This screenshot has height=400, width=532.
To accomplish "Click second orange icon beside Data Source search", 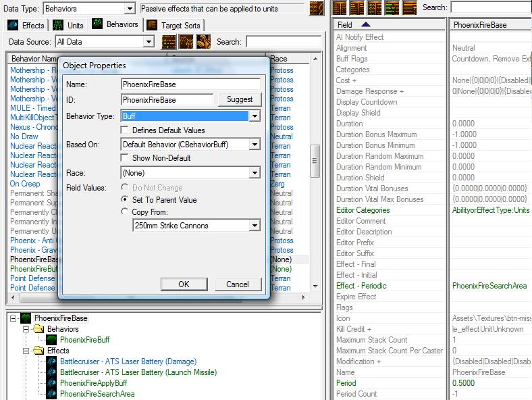I will coord(186,42).
